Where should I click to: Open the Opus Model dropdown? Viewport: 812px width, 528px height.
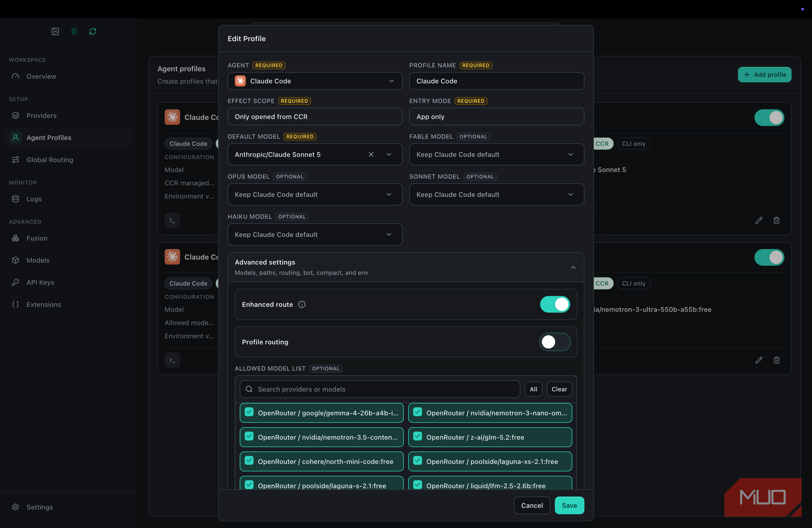click(x=315, y=194)
